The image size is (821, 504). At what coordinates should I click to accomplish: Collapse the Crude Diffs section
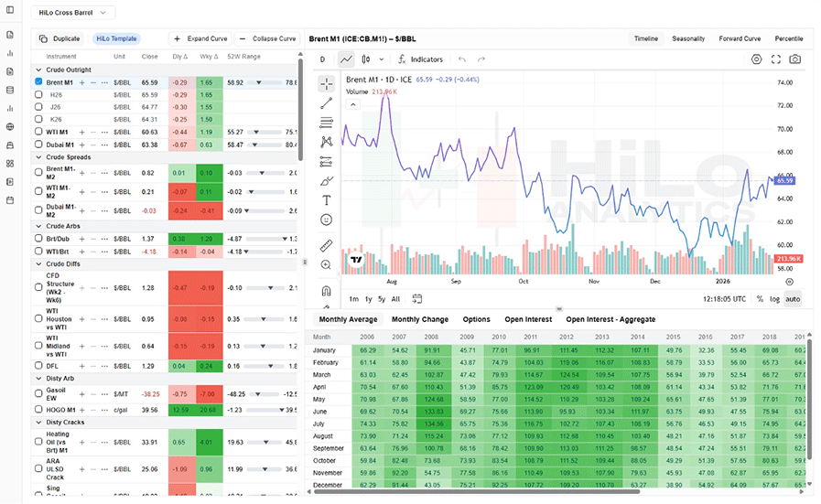38,263
